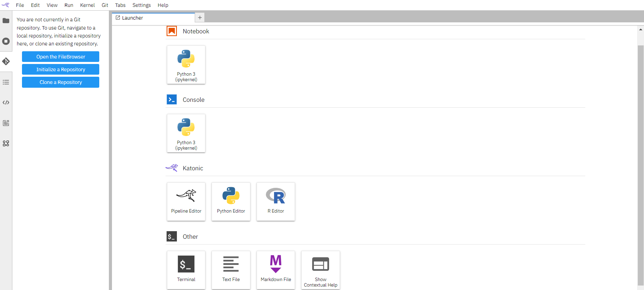Click the 'not currently in a Git repository' message
This screenshot has width=644, height=290.
click(59, 32)
